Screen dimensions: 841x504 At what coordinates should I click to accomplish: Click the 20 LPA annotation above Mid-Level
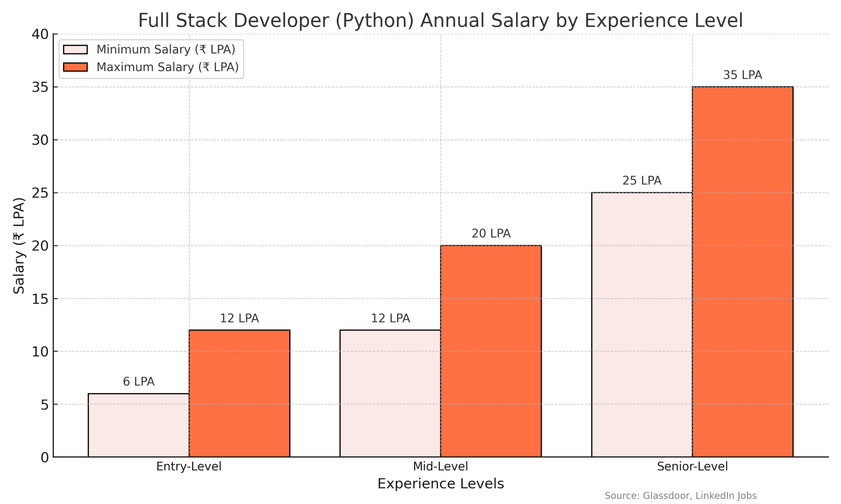coord(491,233)
